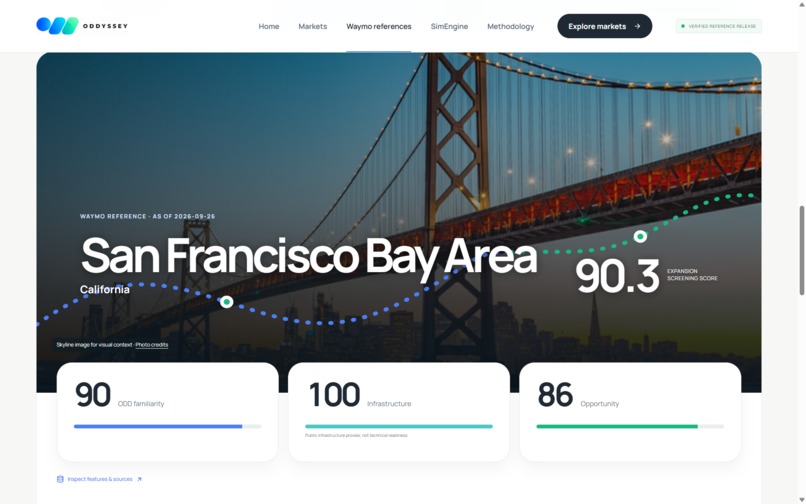806x504 pixels.
Task: Click the Expansion Screening Score label
Action: click(x=692, y=275)
